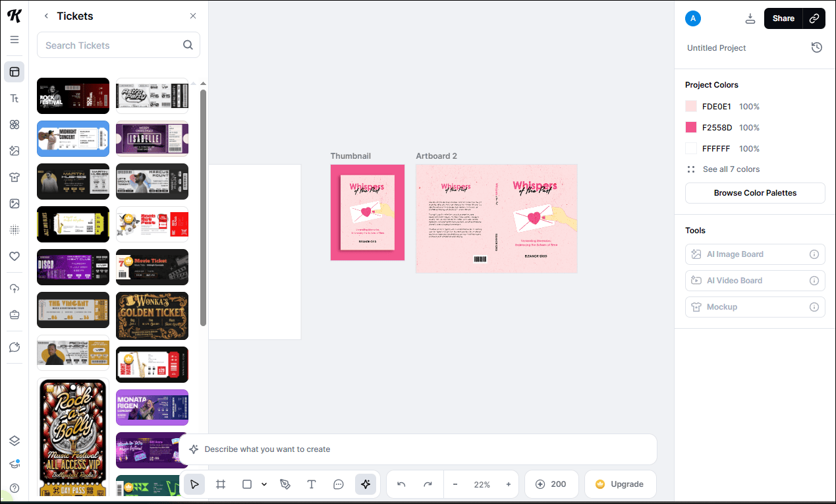Select the Pen tool
This screenshot has height=504, width=836.
pyautogui.click(x=285, y=484)
